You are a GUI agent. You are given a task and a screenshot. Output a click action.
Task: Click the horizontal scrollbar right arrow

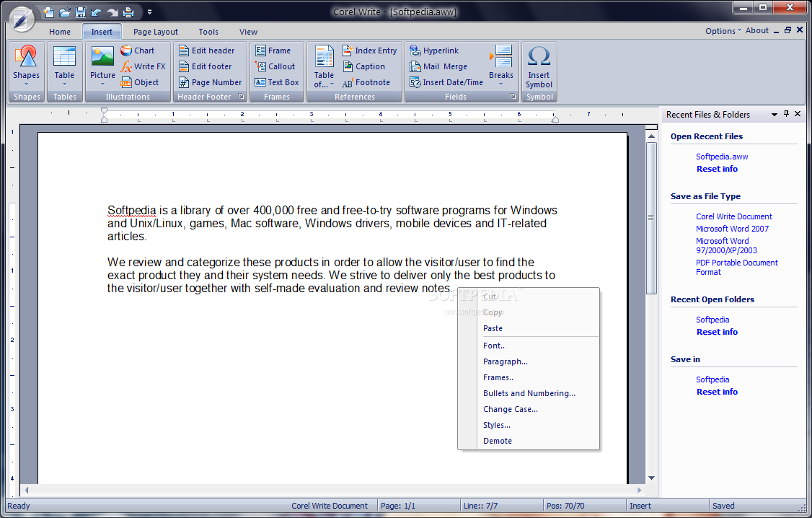(639, 490)
